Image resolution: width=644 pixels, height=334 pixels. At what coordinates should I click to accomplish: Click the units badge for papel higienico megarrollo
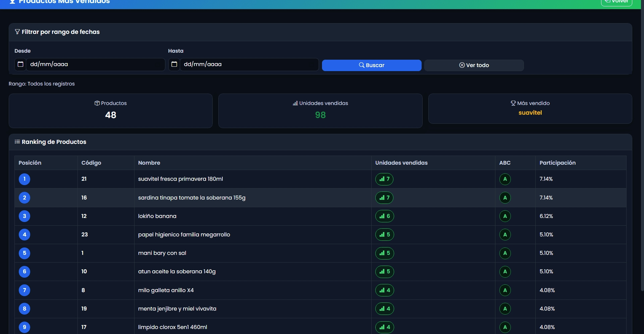[x=384, y=235]
